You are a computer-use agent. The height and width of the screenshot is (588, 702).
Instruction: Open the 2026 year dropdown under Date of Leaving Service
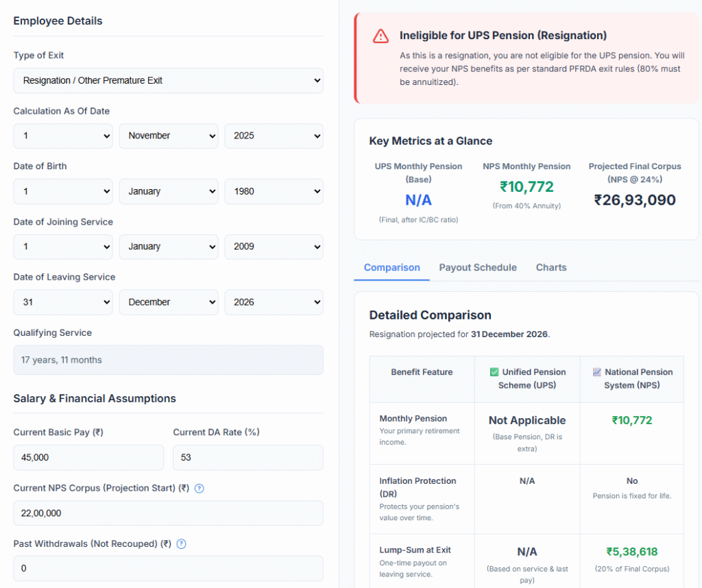point(274,302)
